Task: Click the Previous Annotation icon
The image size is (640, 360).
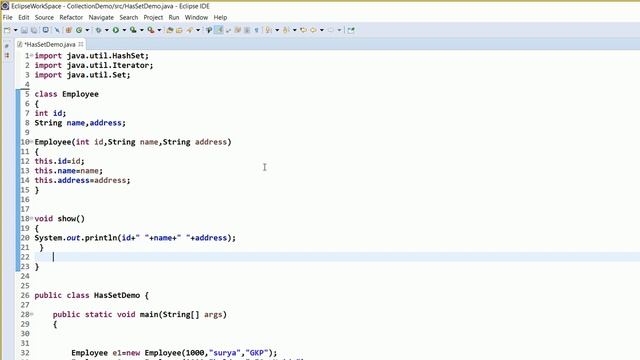Action: 286,30
